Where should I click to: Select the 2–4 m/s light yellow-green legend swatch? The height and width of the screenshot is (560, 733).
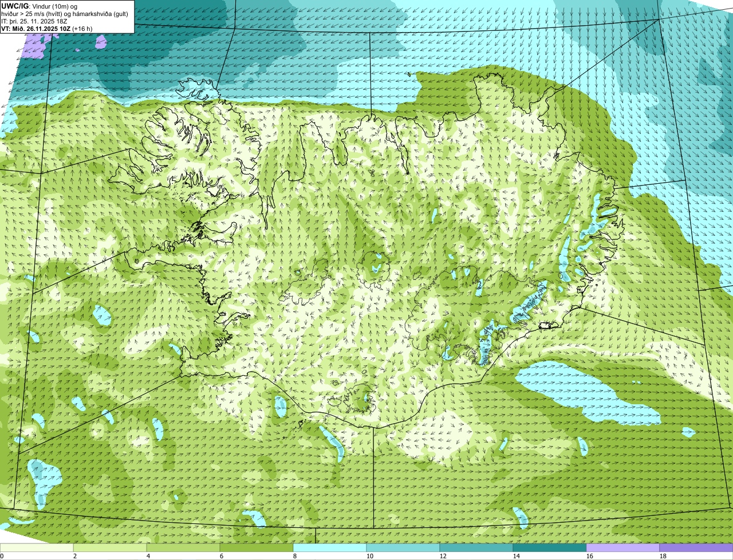click(x=110, y=548)
